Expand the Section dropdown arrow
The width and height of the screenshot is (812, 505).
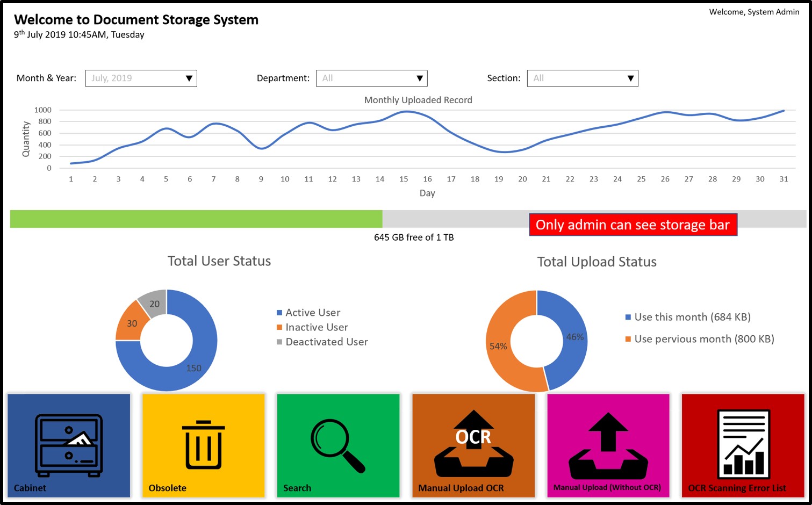(x=630, y=78)
